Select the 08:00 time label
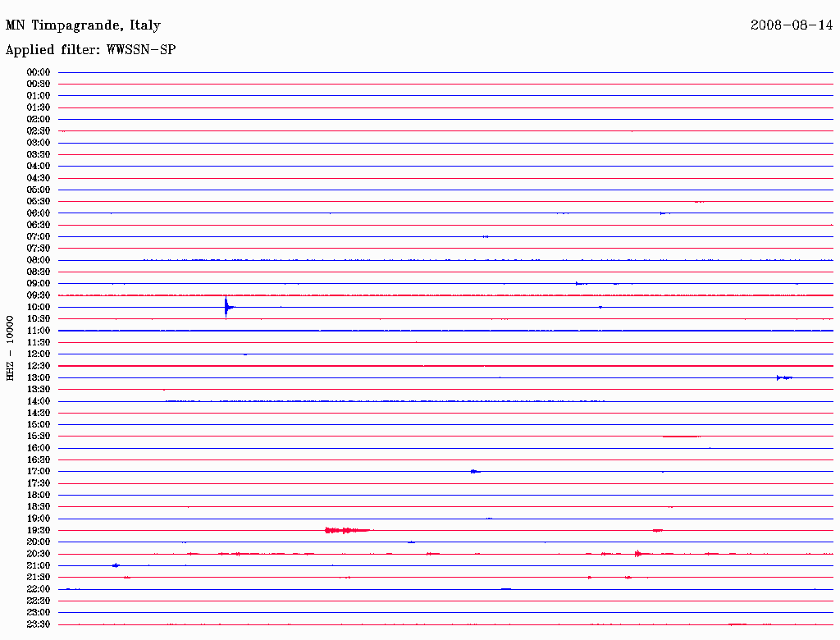Image resolution: width=840 pixels, height=640 pixels. point(39,260)
